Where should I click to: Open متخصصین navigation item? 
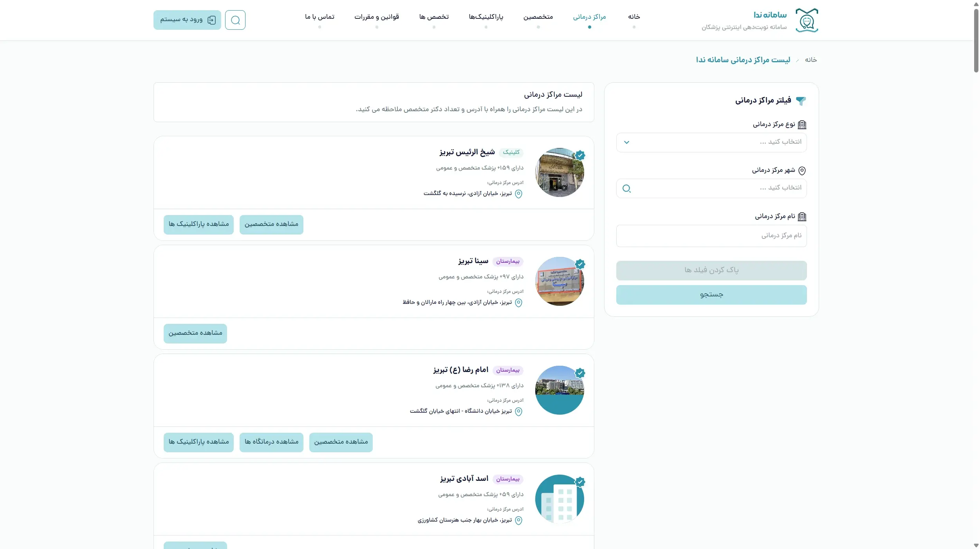pos(538,17)
